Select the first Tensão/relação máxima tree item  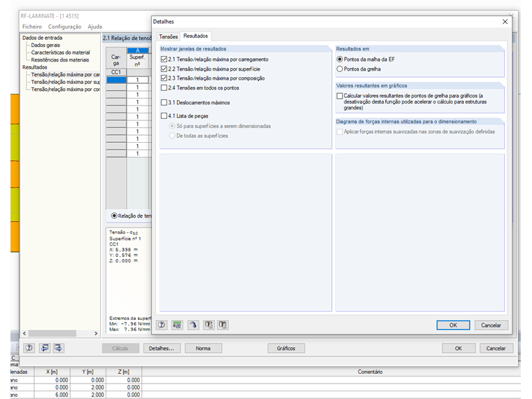pyautogui.click(x=66, y=75)
